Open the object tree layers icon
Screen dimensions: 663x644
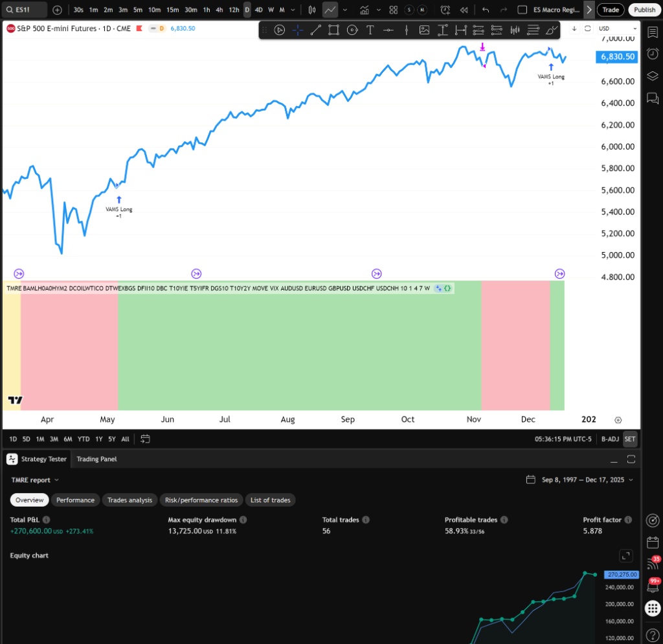click(652, 76)
